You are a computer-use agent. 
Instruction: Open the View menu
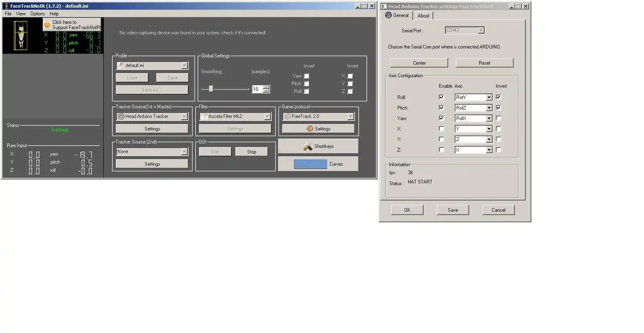pos(21,14)
